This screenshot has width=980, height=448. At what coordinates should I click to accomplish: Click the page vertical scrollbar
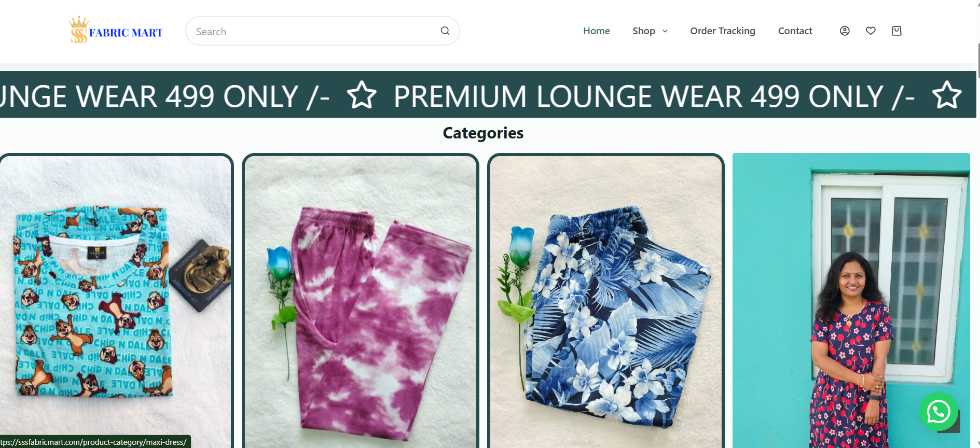[978, 224]
